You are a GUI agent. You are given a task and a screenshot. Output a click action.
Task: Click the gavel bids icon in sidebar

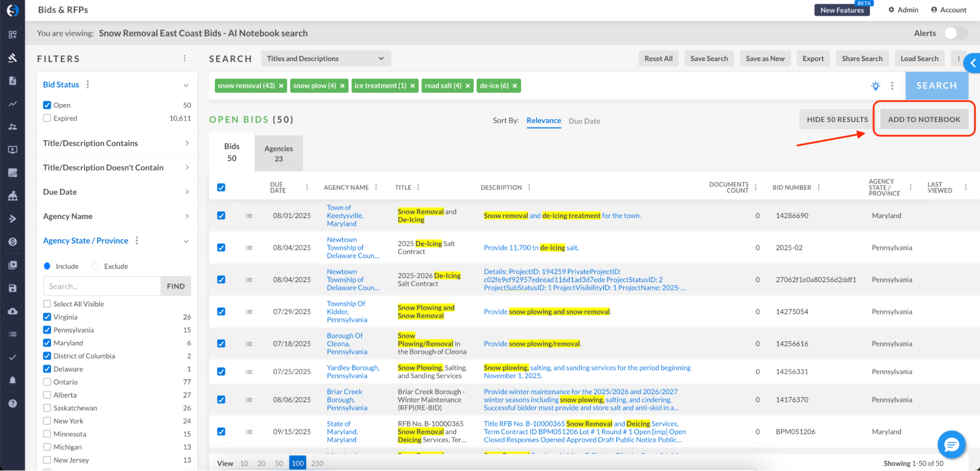tap(13, 58)
